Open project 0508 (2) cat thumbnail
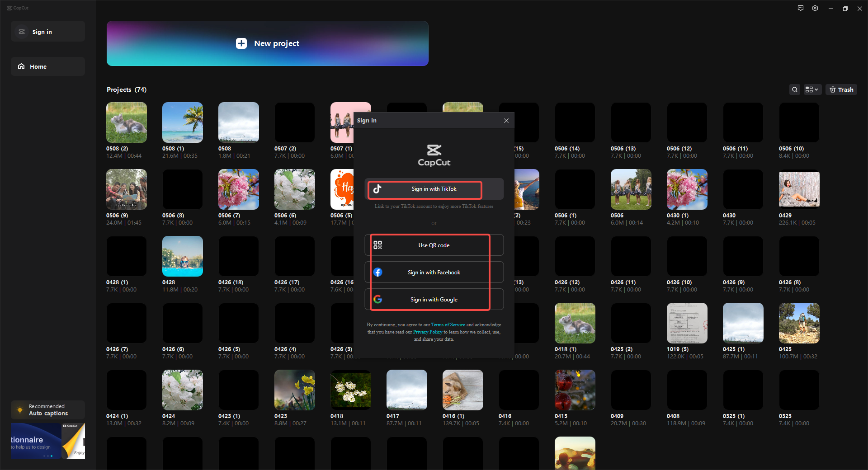This screenshot has height=470, width=868. point(127,122)
